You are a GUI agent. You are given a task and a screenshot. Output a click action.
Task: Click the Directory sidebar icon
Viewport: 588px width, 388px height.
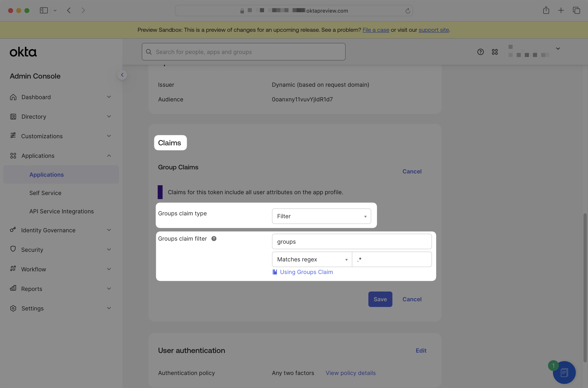[13, 116]
